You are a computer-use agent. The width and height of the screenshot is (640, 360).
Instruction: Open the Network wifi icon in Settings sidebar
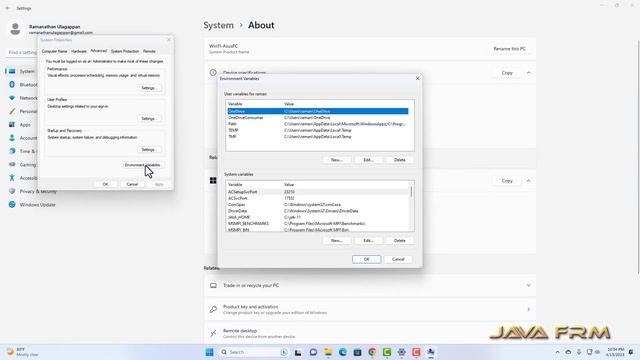(12, 98)
